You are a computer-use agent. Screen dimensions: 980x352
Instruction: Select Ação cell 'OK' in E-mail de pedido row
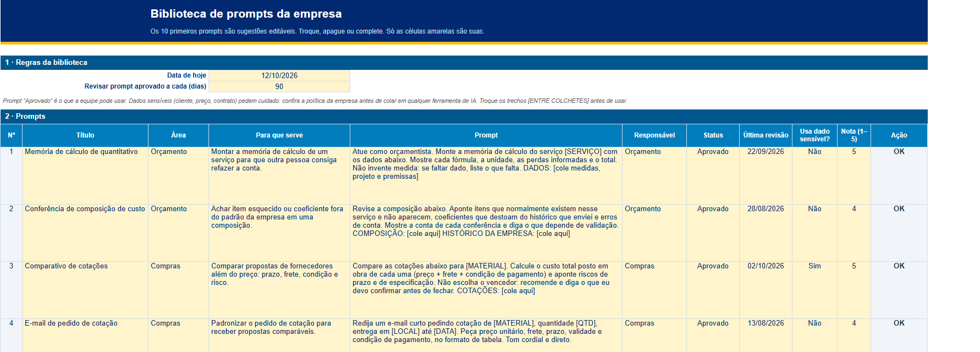(x=899, y=335)
